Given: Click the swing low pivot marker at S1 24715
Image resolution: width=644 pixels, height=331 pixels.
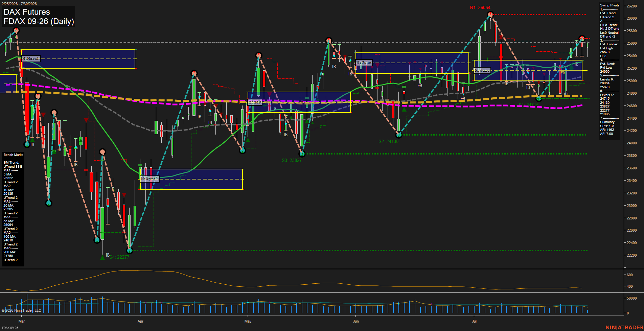Looking at the screenshot, I should pyautogui.click(x=539, y=98).
